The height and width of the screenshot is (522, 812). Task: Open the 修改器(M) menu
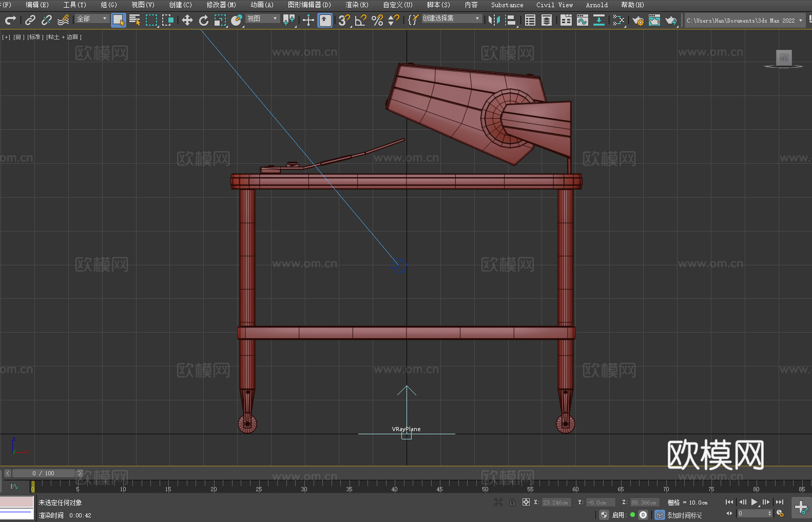point(221,5)
